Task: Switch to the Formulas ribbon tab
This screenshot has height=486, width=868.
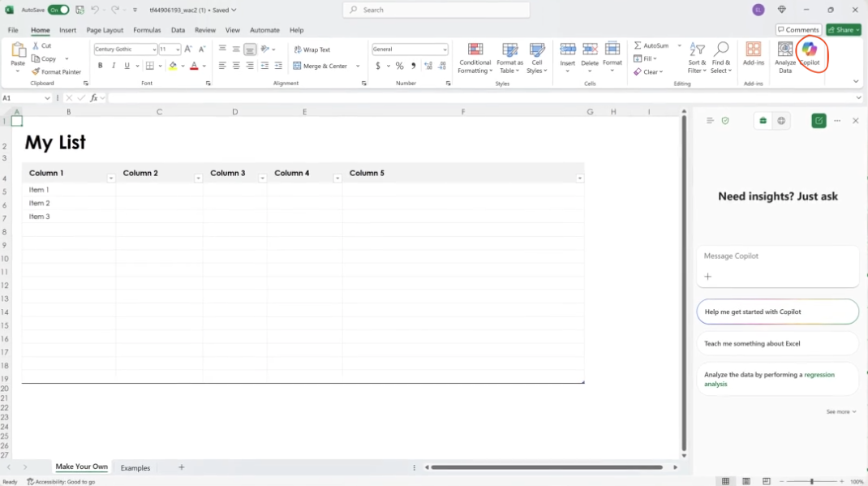Action: (147, 30)
